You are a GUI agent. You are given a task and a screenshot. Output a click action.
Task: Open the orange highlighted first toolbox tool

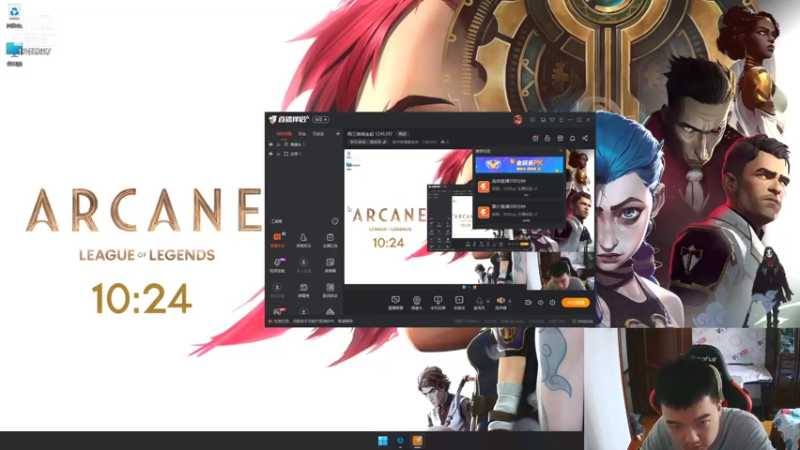point(277,239)
